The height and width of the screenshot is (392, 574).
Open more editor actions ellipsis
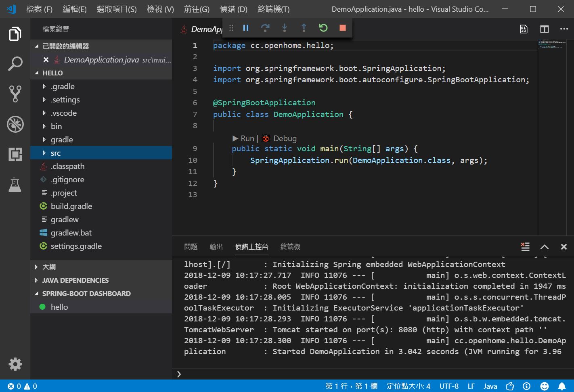coord(564,29)
